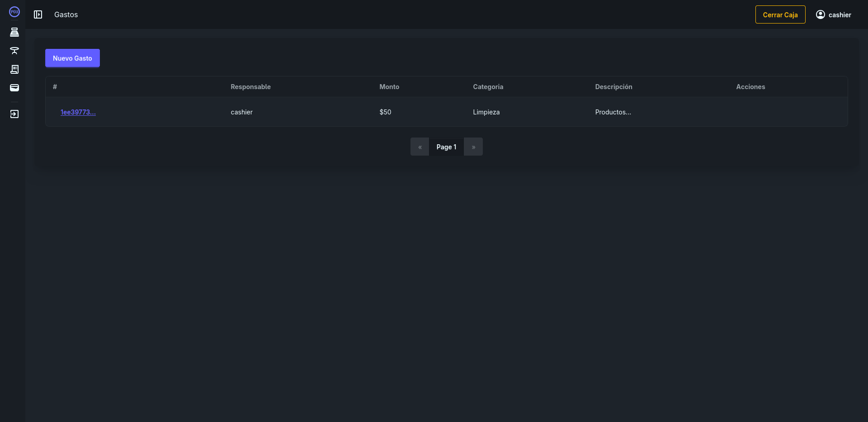Screen dimensions: 868x422
Task: Go to the next page with »
Action: [x=473, y=147]
